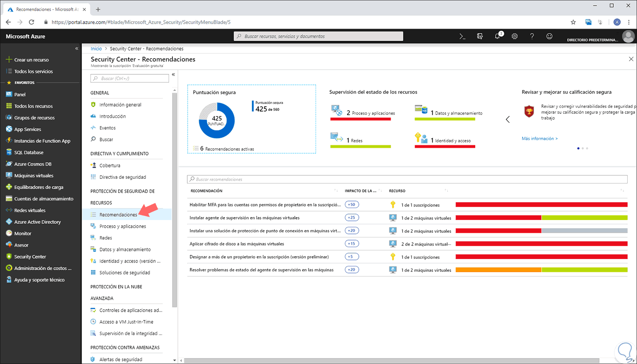Click the Security Center menu search box

click(x=130, y=78)
